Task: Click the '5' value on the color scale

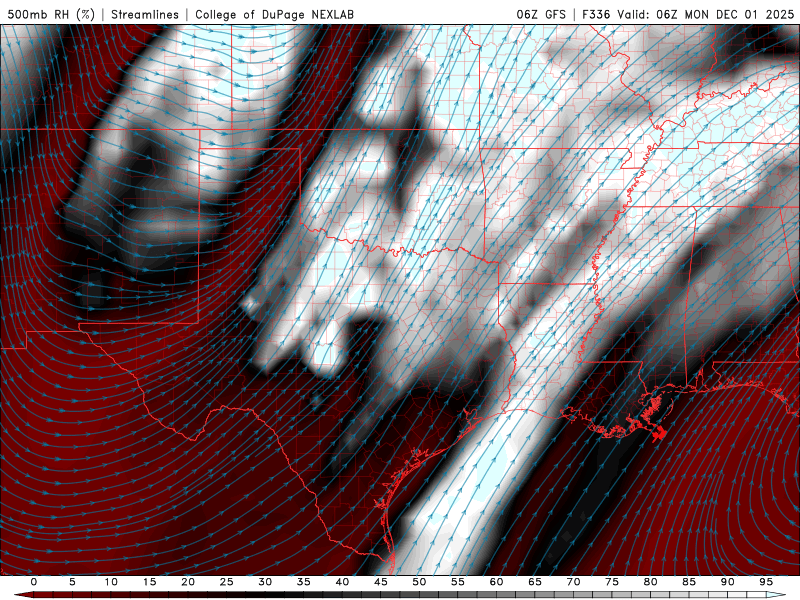Action: tap(72, 582)
